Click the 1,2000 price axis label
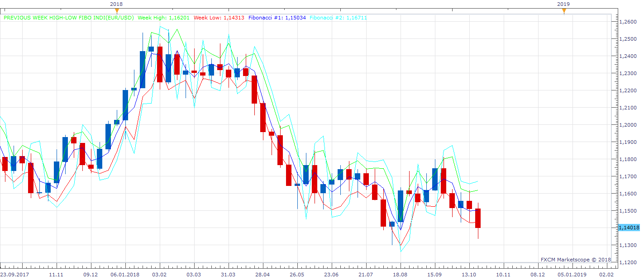Image resolution: width=644 pixels, height=280 pixels. pyautogui.click(x=627, y=125)
